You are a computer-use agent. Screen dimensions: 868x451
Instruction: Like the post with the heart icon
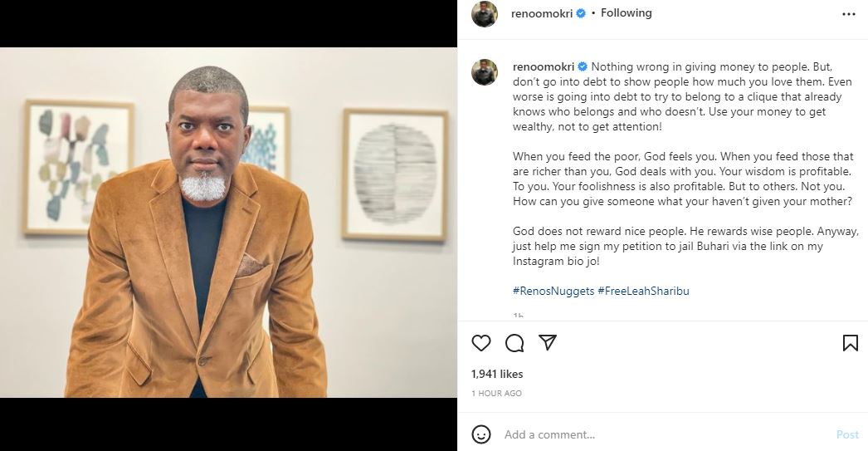pyautogui.click(x=481, y=343)
